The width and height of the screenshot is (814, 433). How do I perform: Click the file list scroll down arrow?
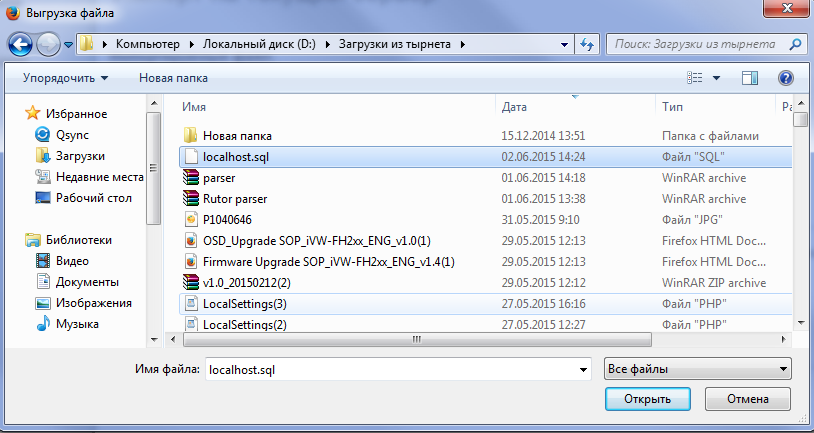[x=801, y=323]
